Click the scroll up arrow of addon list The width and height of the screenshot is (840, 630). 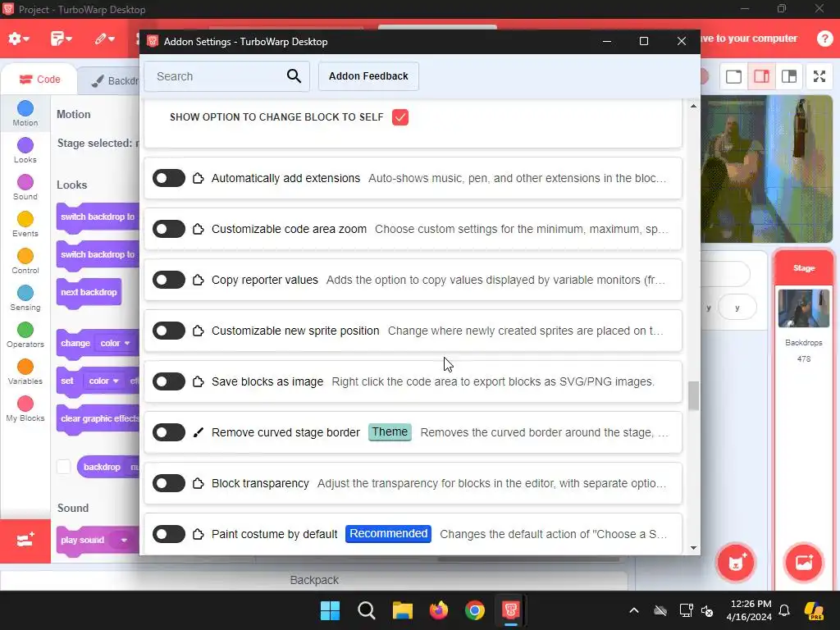pos(694,106)
